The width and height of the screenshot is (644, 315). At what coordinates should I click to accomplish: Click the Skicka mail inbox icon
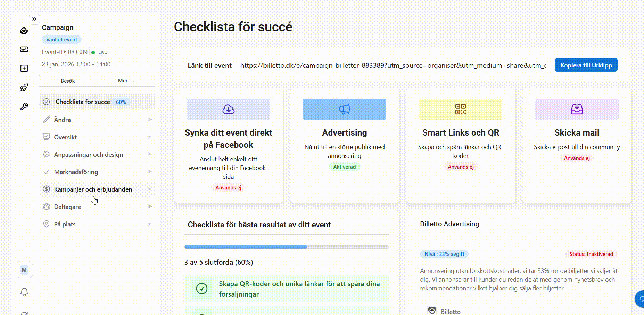(x=577, y=109)
